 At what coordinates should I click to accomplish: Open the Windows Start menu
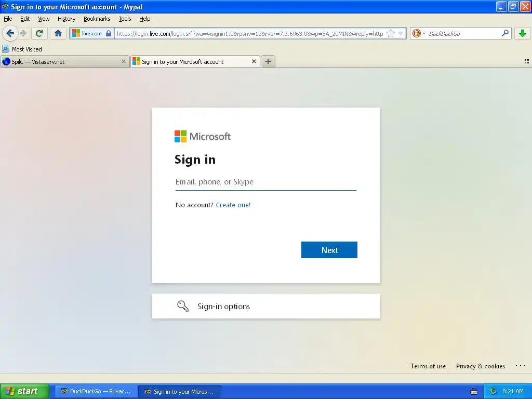[24, 391]
